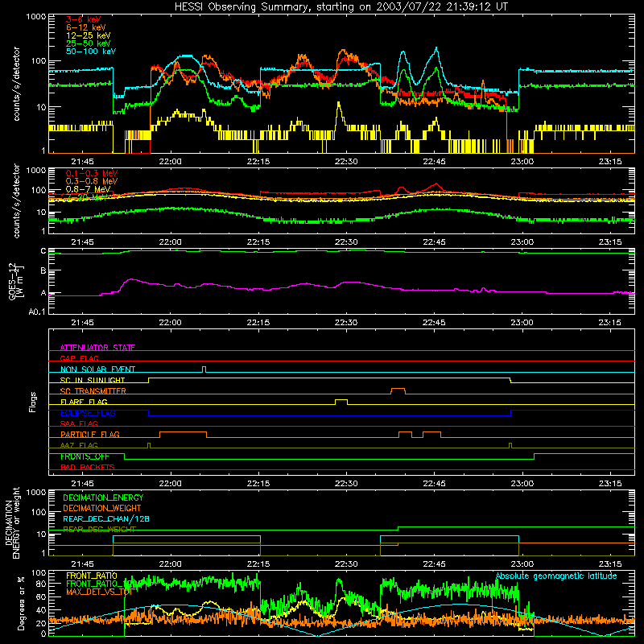The image size is (644, 644).
Task: Click the BAD_PACKETS flag label
Action: pos(88,467)
